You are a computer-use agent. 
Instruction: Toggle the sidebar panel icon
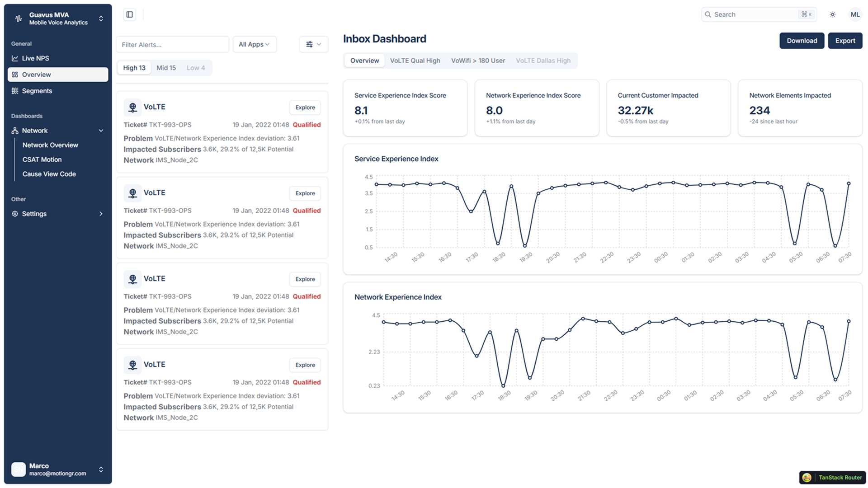[x=130, y=14]
